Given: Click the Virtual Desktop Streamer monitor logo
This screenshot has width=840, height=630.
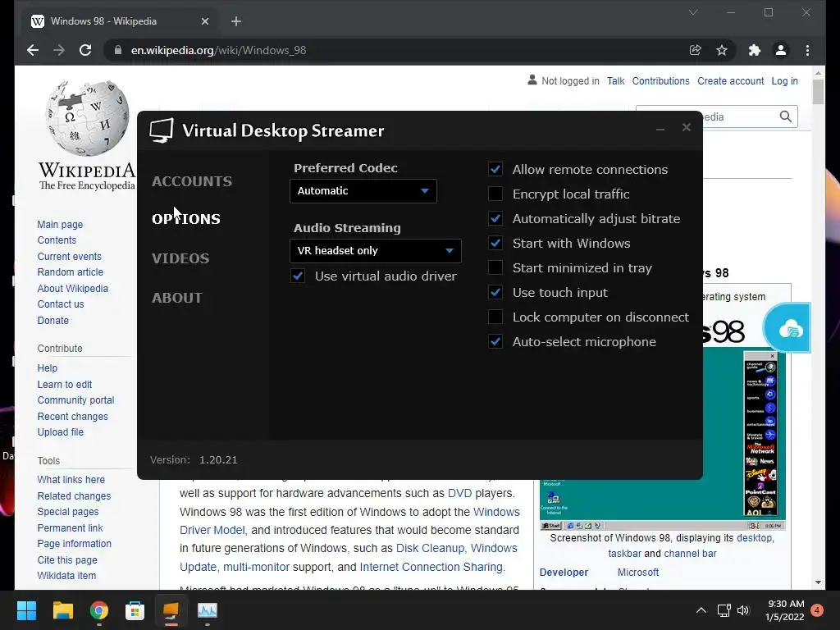Looking at the screenshot, I should (x=162, y=130).
